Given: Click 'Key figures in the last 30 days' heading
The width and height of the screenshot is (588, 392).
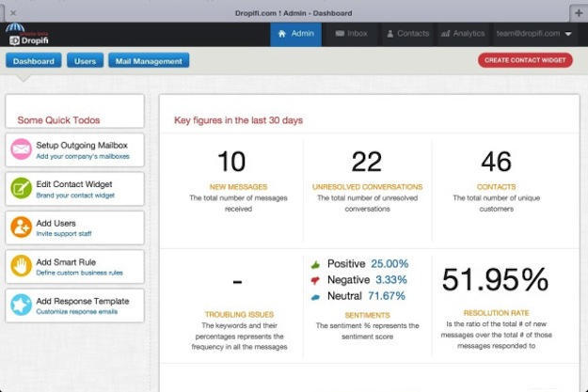Looking at the screenshot, I should tap(239, 120).
